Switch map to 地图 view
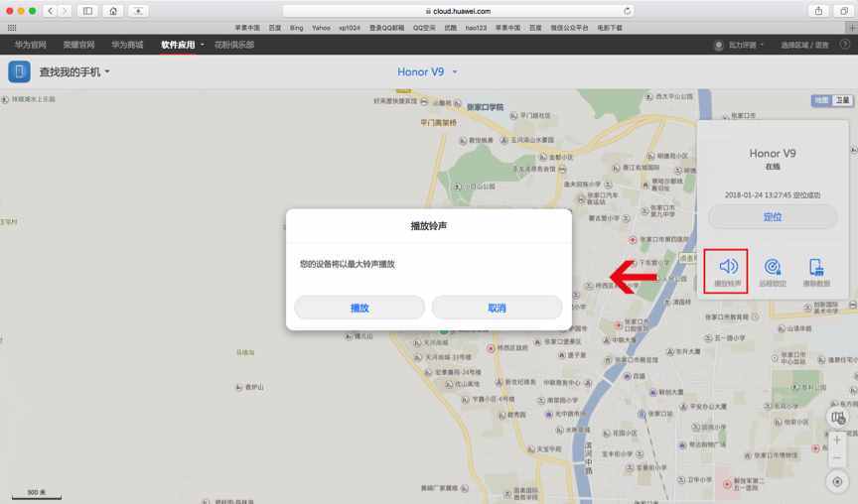Image resolution: width=858 pixels, height=504 pixels. pos(821,100)
